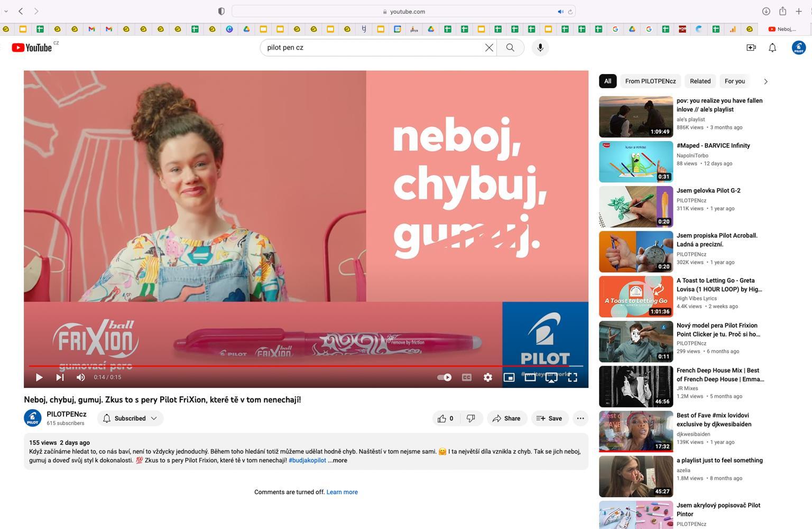The width and height of the screenshot is (812, 529).
Task: Reload the page
Action: click(570, 12)
